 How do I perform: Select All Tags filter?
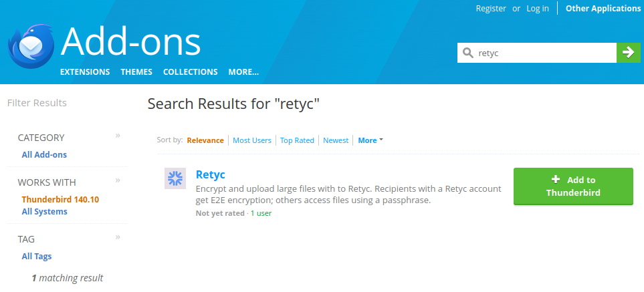37,257
